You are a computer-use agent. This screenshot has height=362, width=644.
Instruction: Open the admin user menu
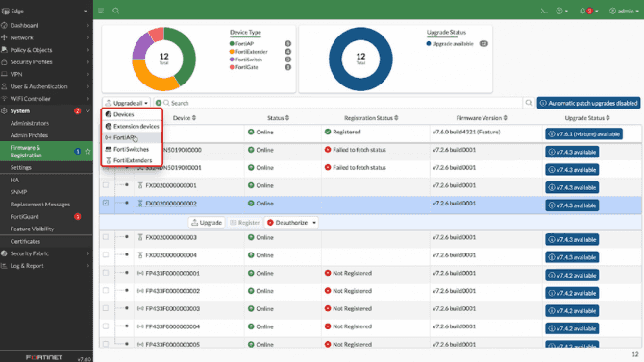pos(624,12)
